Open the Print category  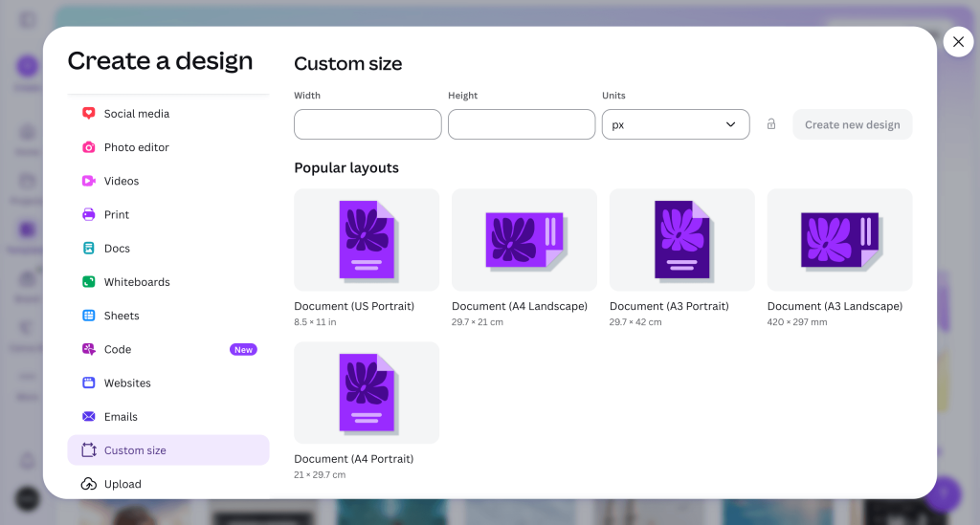click(x=168, y=214)
